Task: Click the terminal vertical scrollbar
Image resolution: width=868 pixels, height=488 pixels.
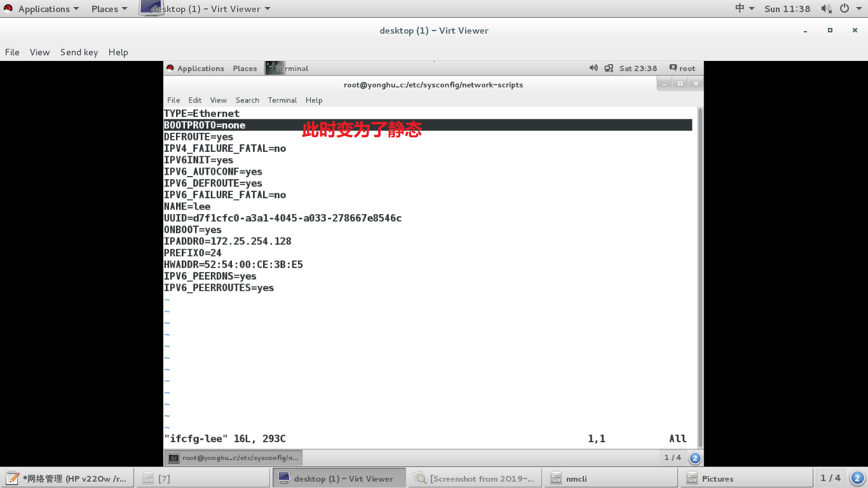Action: pos(700,276)
